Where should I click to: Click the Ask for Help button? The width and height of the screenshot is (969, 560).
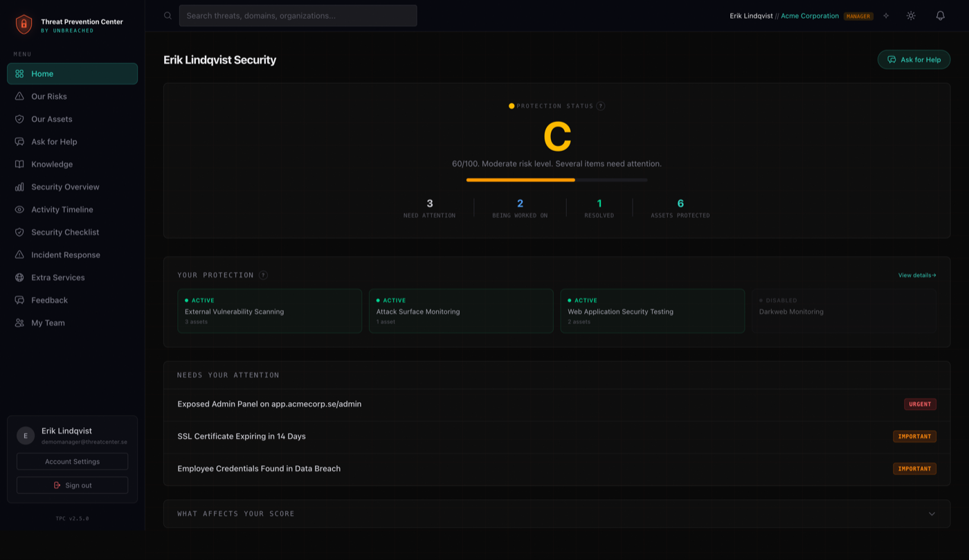click(x=914, y=60)
